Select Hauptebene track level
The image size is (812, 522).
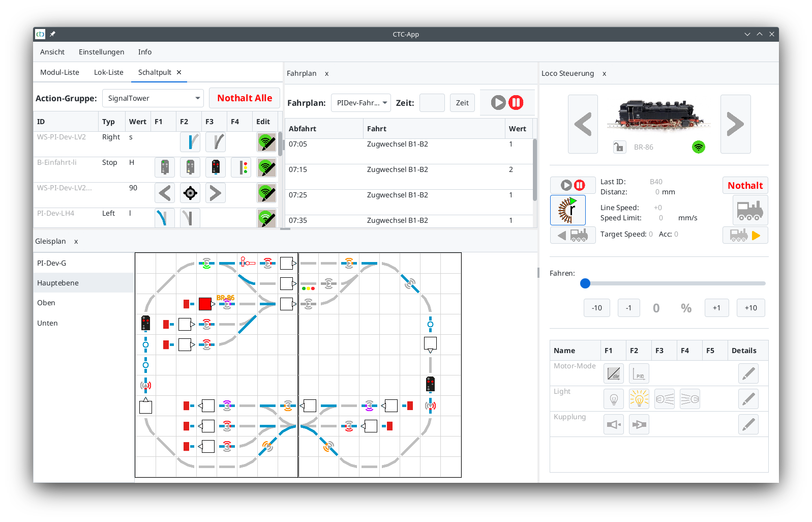click(x=84, y=283)
